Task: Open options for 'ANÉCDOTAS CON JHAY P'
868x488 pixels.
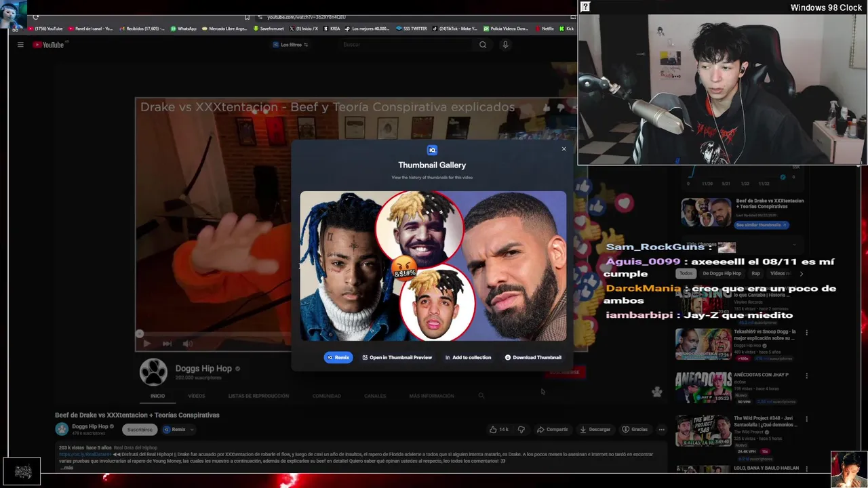Action: point(806,376)
